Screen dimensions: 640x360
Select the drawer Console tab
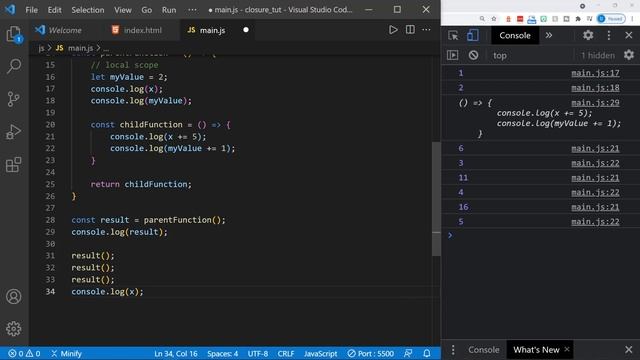484,350
